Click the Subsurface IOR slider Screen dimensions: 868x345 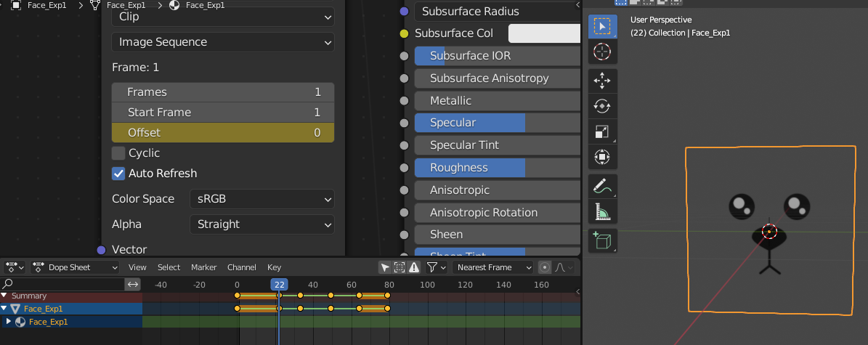pos(497,56)
